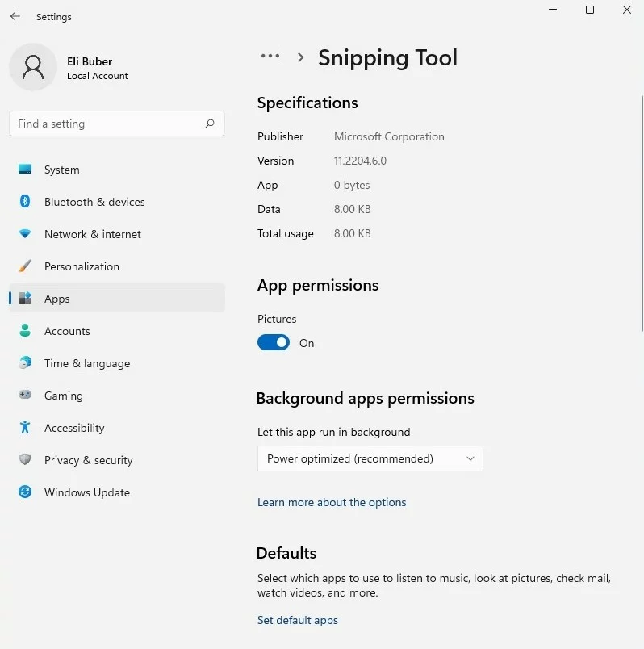The width and height of the screenshot is (644, 649).
Task: Click the Bluetooth icon in sidebar
Action: tap(25, 201)
